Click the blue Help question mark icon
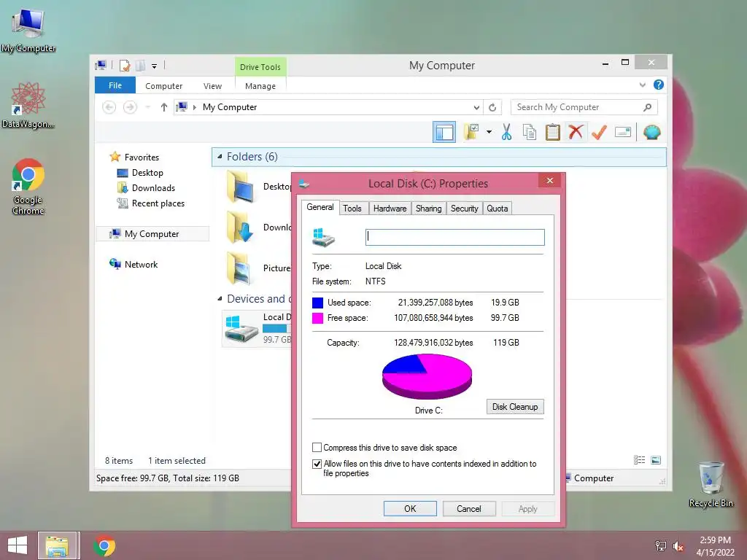747x560 pixels. click(x=659, y=85)
